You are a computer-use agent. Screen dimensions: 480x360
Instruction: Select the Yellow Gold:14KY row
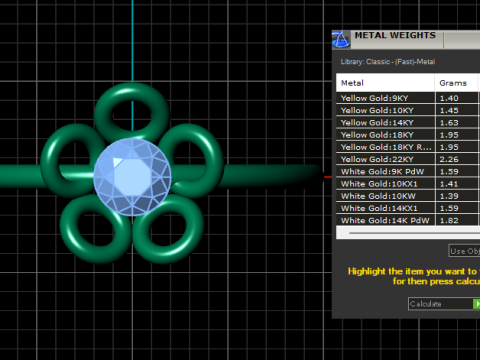[408, 123]
